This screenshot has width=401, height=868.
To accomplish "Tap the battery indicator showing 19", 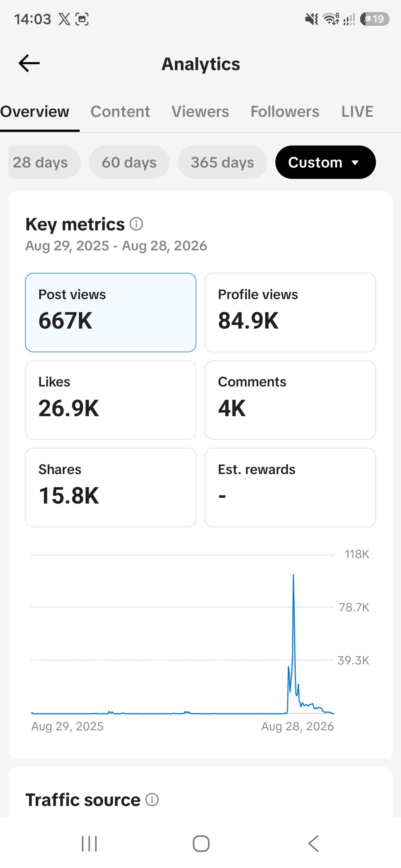I will coord(375,19).
